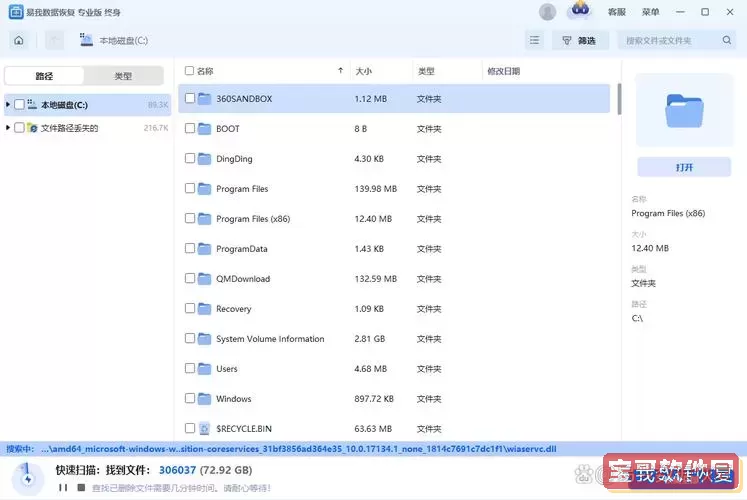Select the Recovery folder name
The width and height of the screenshot is (747, 500).
[233, 309]
